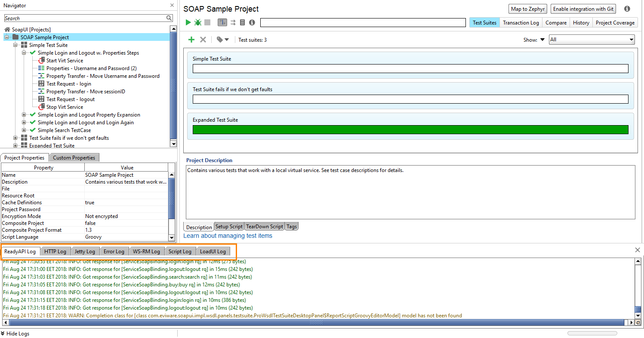Screen dimensions: 644x338
Task: Open the Compare tab
Action: [556, 22]
